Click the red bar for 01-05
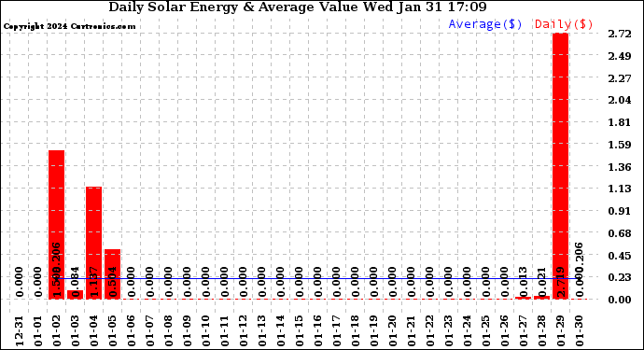644x350 pixels. tap(112, 274)
